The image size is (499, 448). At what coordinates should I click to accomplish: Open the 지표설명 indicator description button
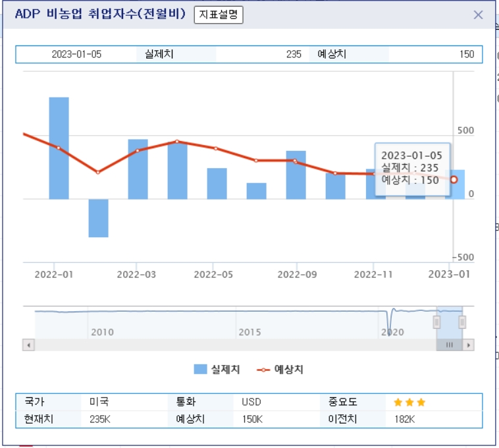coord(219,14)
